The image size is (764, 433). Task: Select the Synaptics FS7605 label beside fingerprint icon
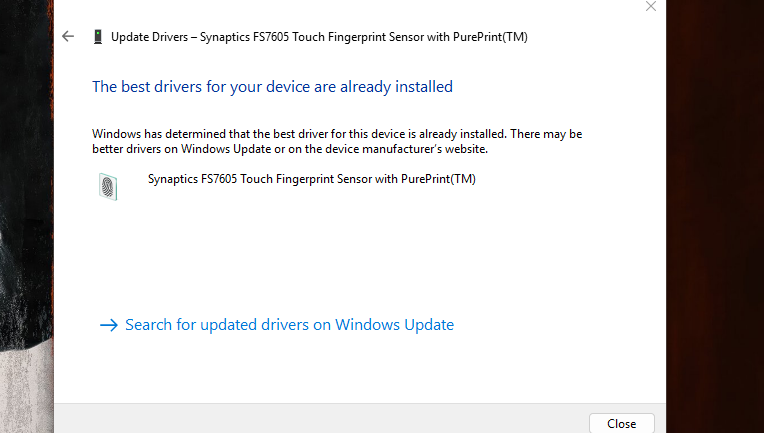tap(311, 180)
